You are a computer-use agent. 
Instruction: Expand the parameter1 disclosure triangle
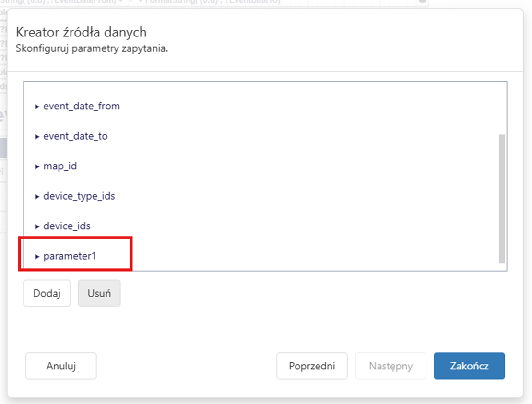pyautogui.click(x=37, y=257)
